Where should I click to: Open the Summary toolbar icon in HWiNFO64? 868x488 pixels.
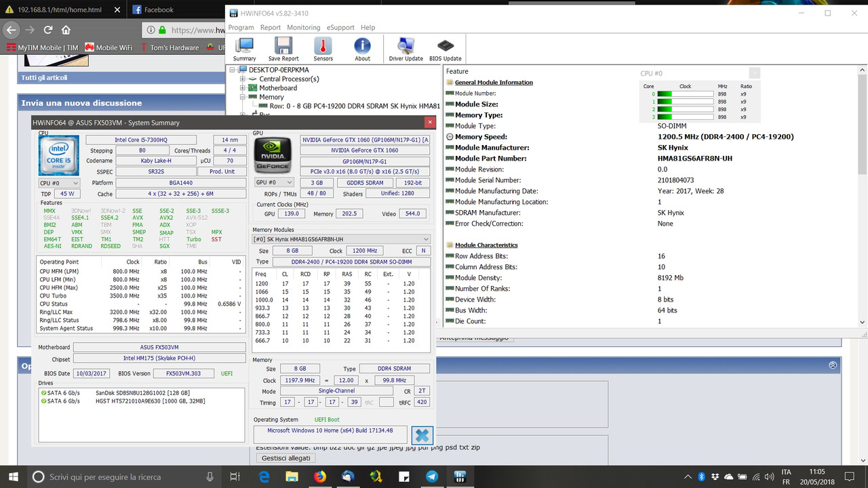click(245, 49)
